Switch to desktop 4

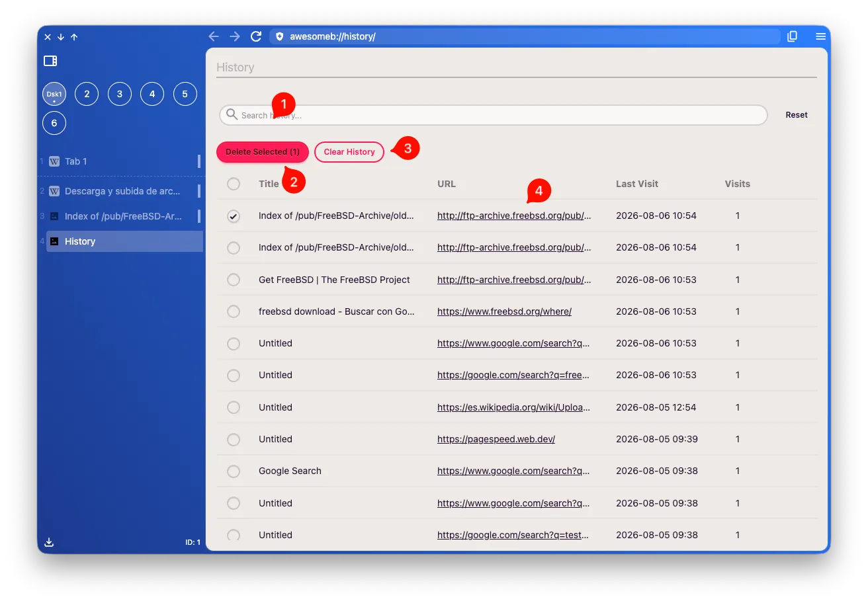[152, 94]
